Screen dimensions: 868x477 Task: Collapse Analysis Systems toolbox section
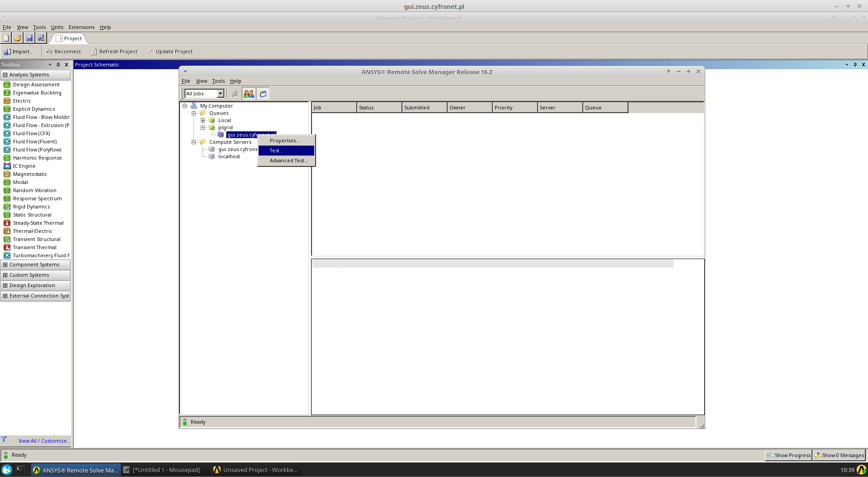click(5, 75)
